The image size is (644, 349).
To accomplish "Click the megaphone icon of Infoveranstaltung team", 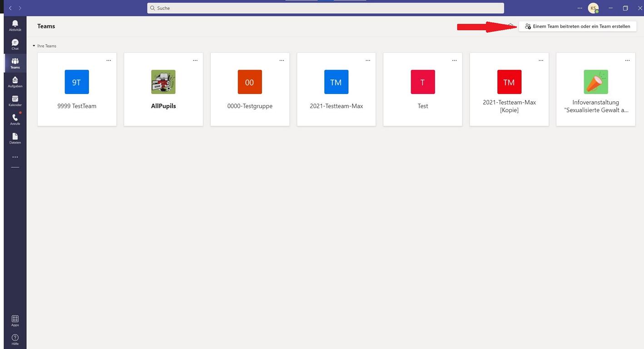I will tap(596, 82).
